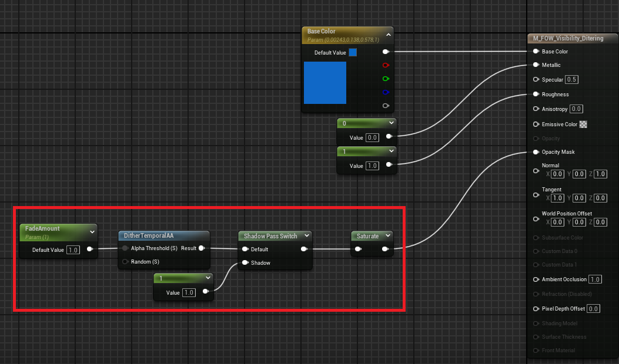Click the Tangent input pin

point(536,195)
